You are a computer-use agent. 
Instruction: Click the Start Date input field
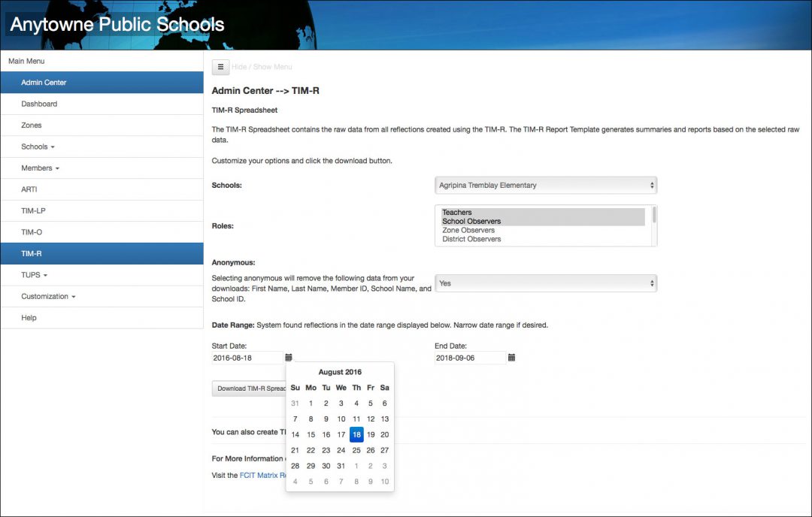click(x=247, y=358)
